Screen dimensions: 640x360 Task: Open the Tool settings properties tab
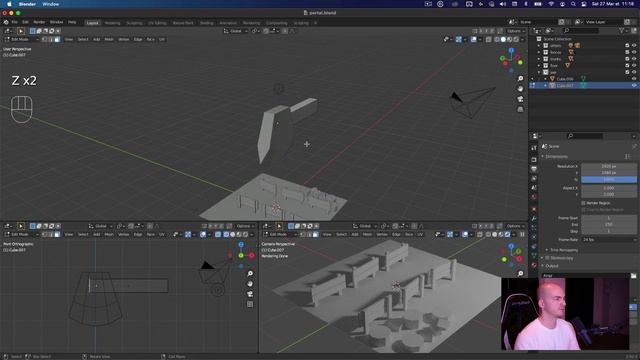(x=534, y=148)
